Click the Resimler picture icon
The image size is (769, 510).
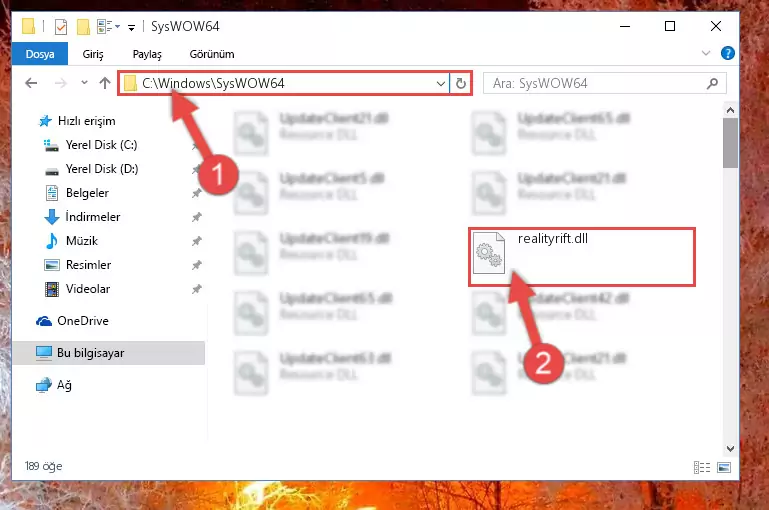(52, 265)
